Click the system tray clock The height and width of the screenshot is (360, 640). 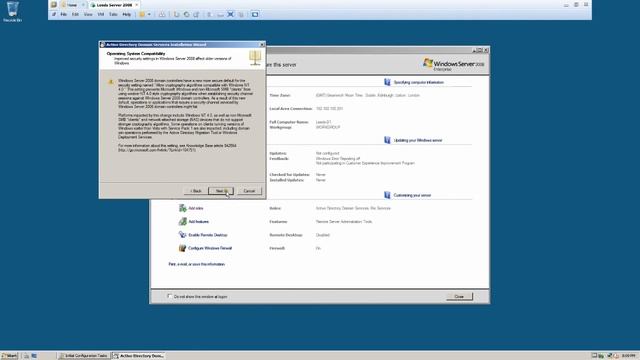pos(629,356)
